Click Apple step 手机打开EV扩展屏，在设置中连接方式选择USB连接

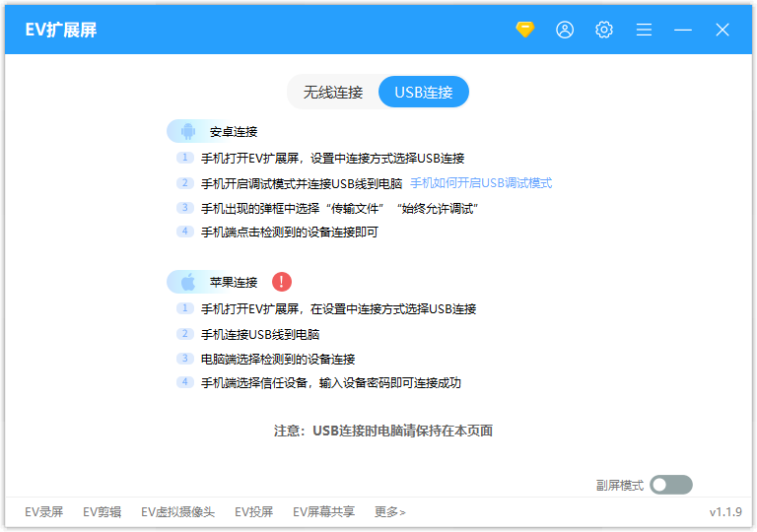[x=338, y=308]
